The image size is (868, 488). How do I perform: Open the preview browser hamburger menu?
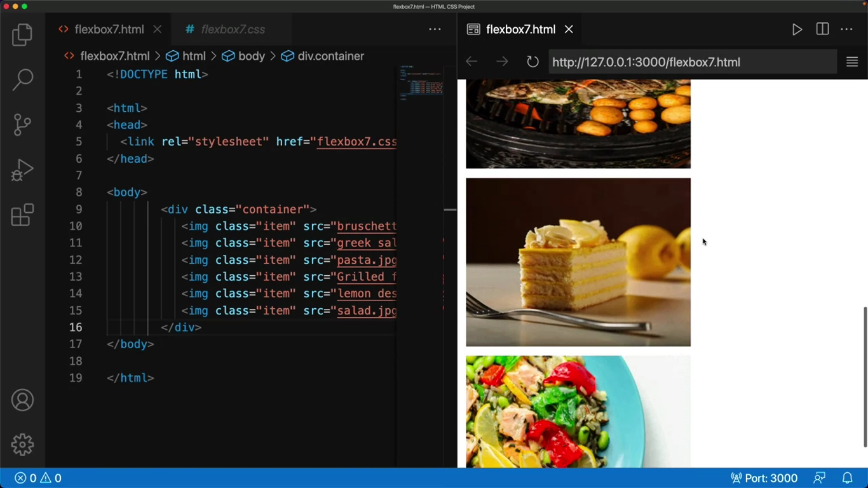852,62
